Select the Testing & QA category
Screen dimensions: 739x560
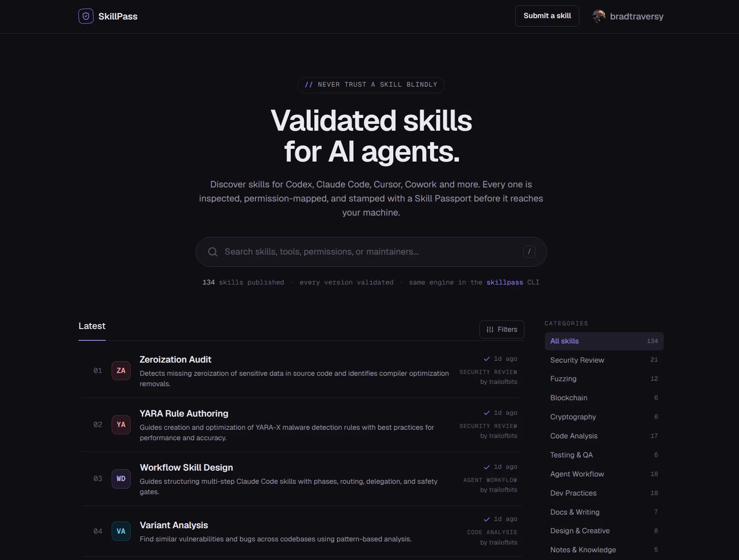pos(604,455)
